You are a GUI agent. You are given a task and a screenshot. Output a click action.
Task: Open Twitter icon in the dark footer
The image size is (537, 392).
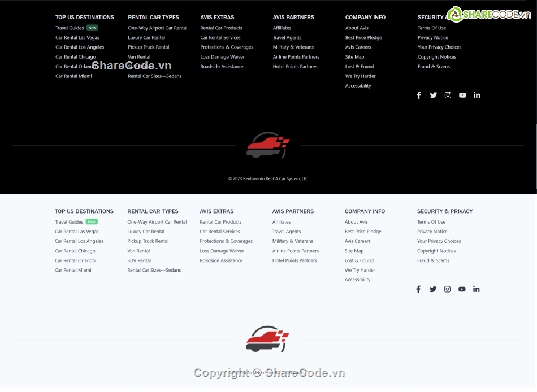tap(434, 95)
